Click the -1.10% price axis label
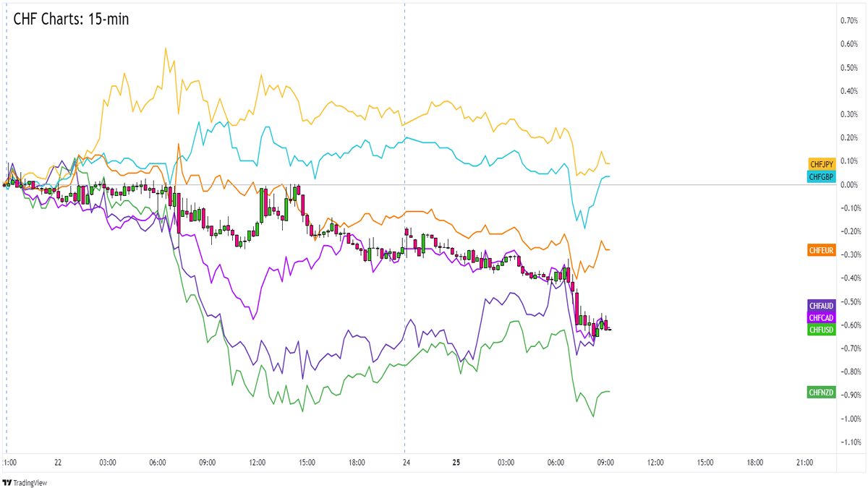The height and width of the screenshot is (488, 868). point(848,442)
